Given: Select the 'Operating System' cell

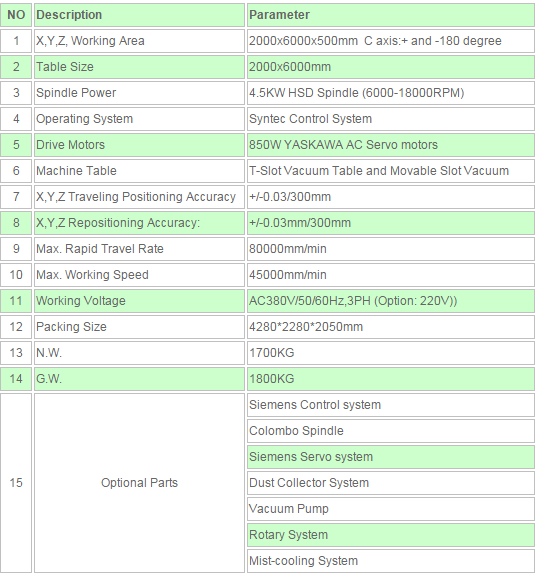Looking at the screenshot, I should point(139,119).
